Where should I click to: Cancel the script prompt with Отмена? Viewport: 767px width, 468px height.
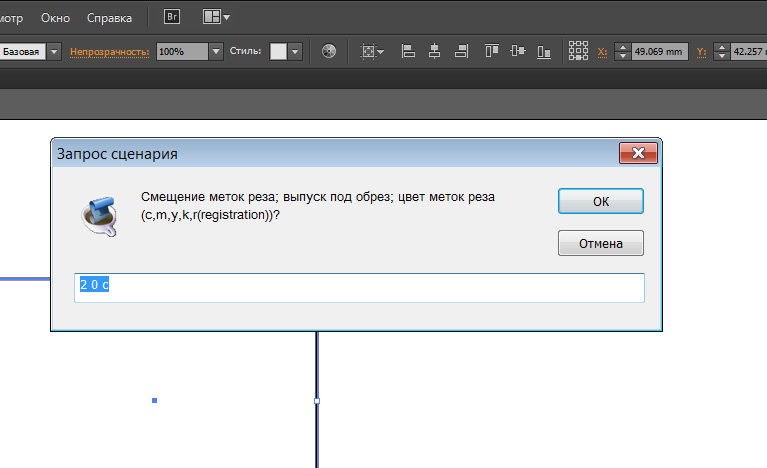601,243
